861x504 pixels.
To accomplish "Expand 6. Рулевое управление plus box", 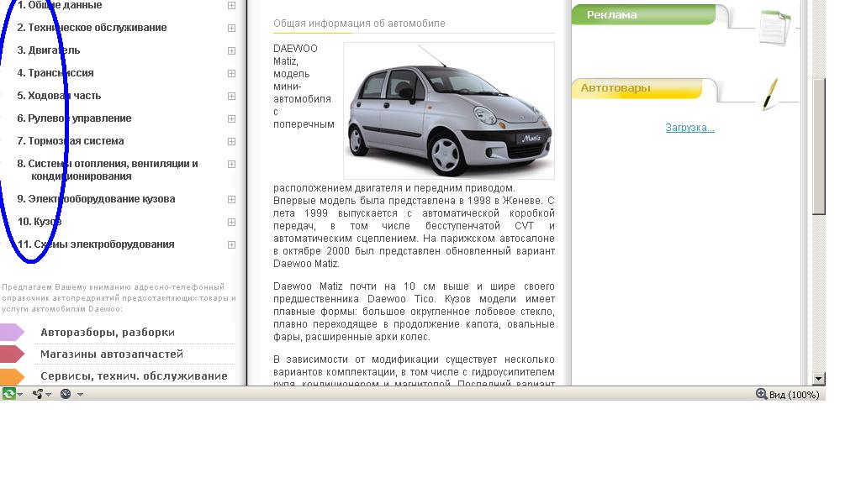I will [x=232, y=119].
